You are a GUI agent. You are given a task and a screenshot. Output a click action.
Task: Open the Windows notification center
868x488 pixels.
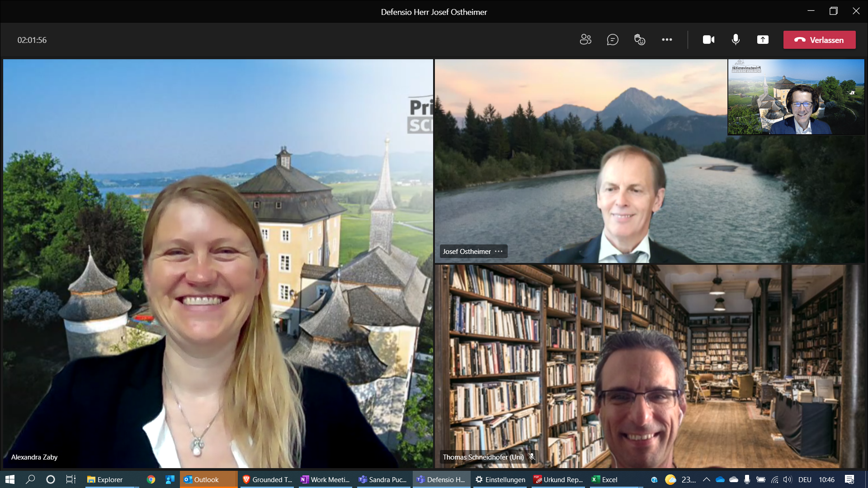849,479
